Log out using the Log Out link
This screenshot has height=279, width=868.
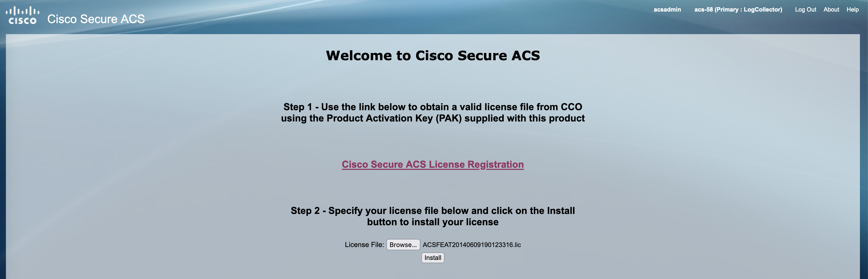click(x=805, y=9)
